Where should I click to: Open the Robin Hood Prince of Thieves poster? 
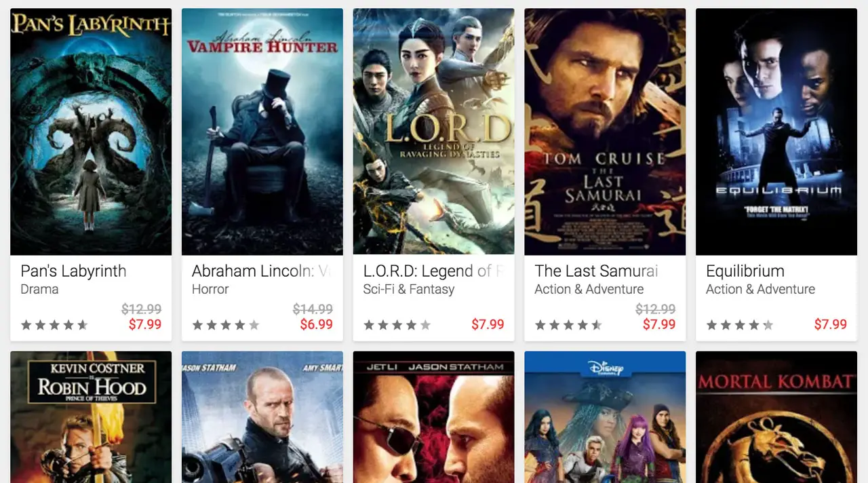pyautogui.click(x=91, y=417)
